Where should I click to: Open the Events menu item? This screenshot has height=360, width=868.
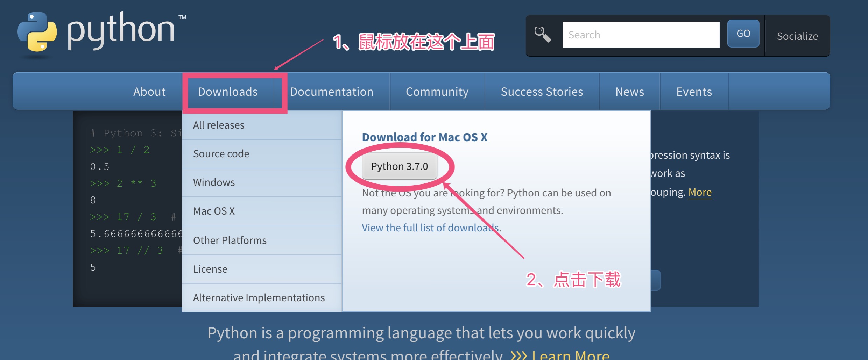(694, 92)
